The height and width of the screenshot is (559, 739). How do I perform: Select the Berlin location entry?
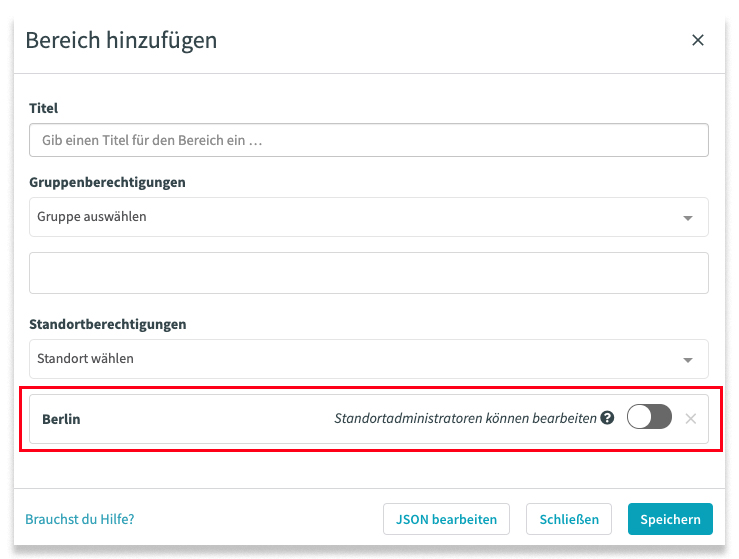click(61, 419)
